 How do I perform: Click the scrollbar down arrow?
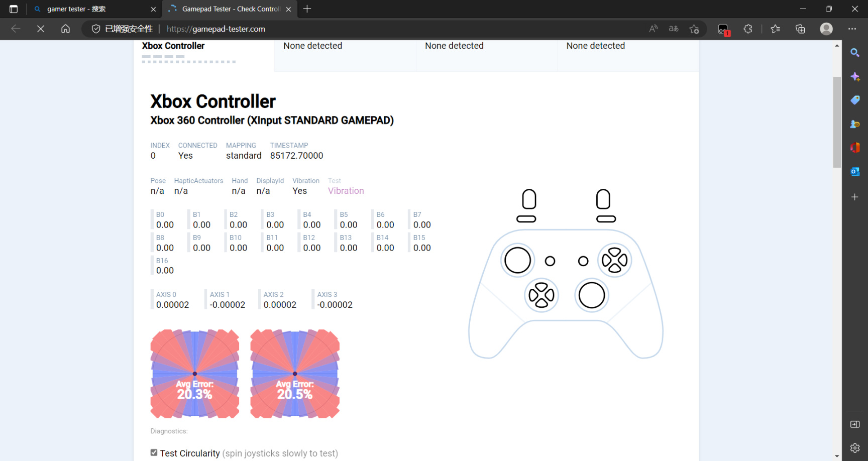click(x=837, y=456)
